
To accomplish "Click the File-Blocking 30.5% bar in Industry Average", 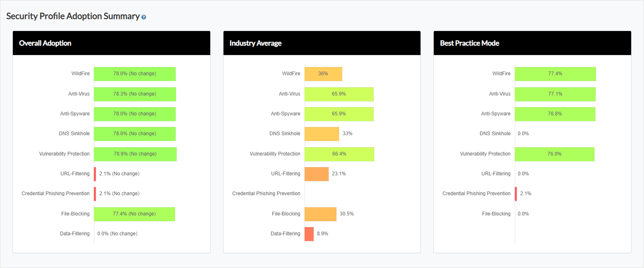I will click(x=320, y=214).
